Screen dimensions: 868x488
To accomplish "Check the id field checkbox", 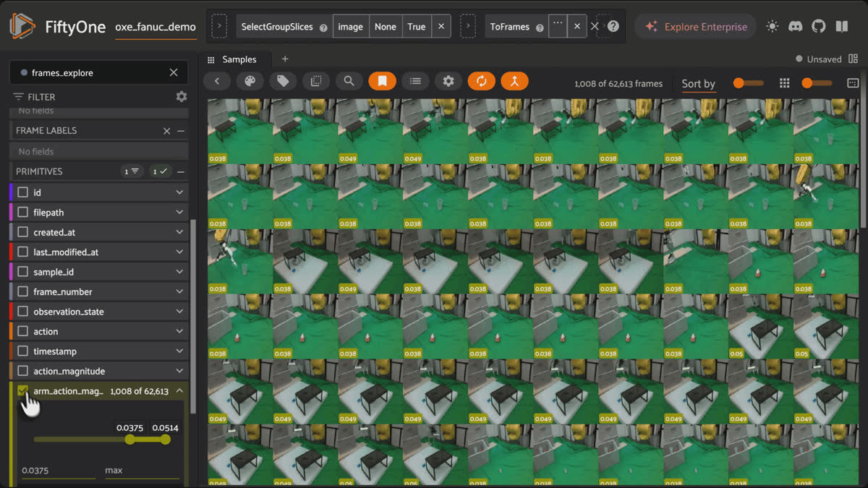I will click(x=23, y=193).
